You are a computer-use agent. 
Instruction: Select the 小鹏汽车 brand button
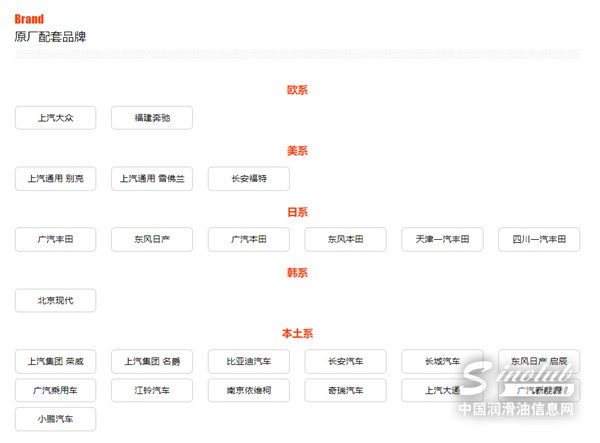pos(55,419)
